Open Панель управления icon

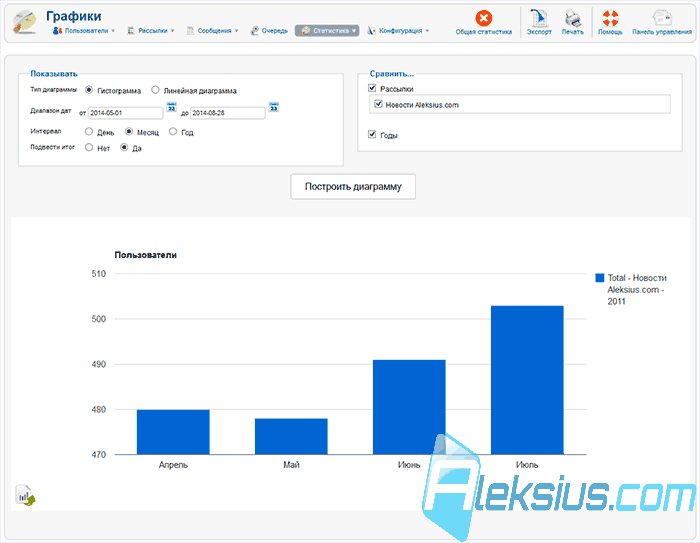point(662,18)
